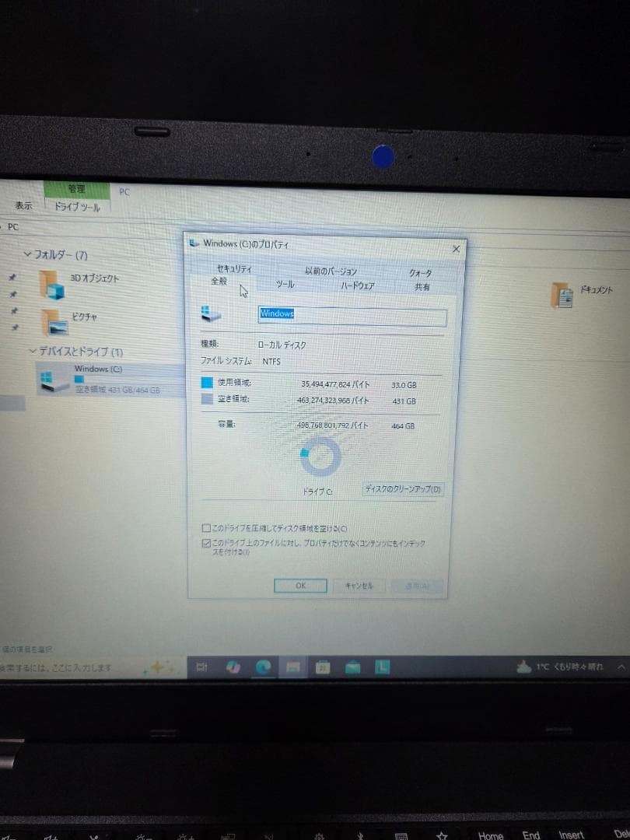The width and height of the screenshot is (630, 840).
Task: Open the Start menu from the taskbar
Action: 4,667
